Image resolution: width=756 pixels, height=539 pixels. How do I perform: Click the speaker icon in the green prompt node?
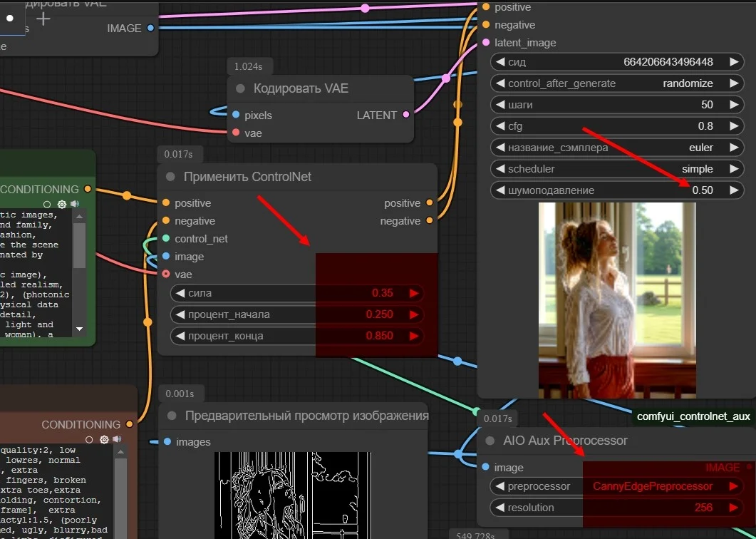pyautogui.click(x=75, y=204)
